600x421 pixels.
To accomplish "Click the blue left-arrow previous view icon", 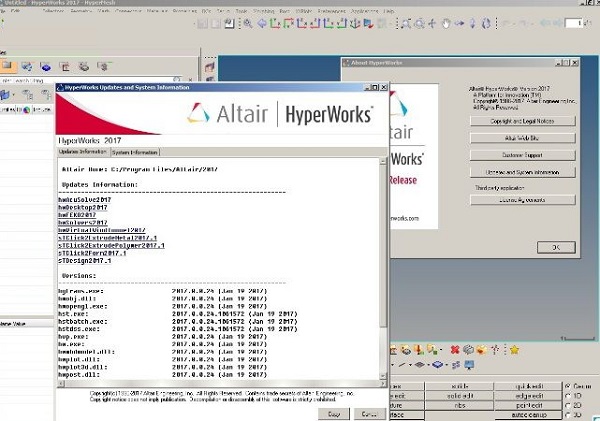I will pos(262,24).
